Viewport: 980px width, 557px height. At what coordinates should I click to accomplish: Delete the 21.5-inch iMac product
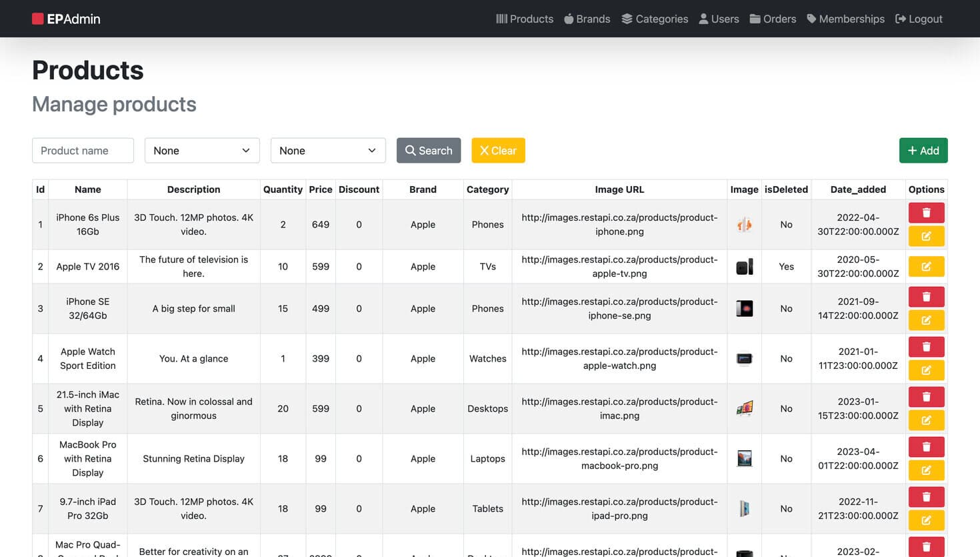(926, 396)
